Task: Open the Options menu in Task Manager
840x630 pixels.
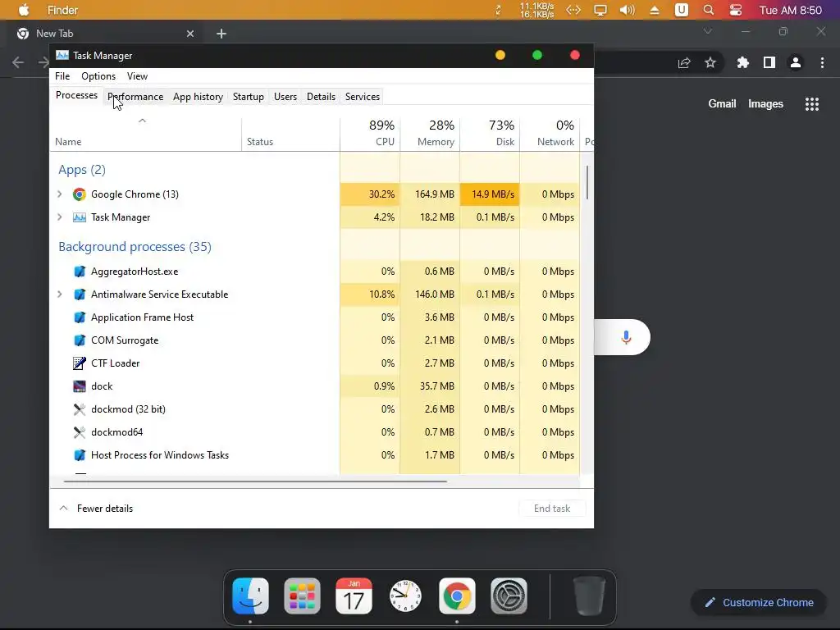Action: coord(98,76)
